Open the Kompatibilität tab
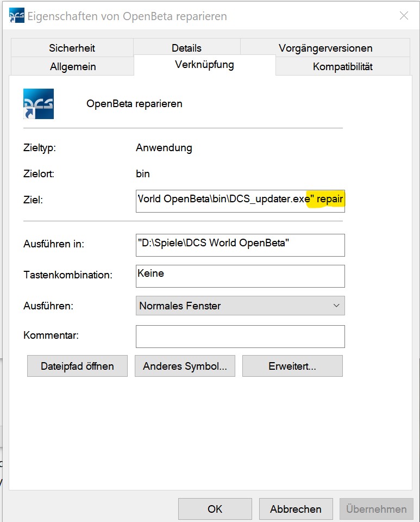The height and width of the screenshot is (522, 420). (342, 66)
